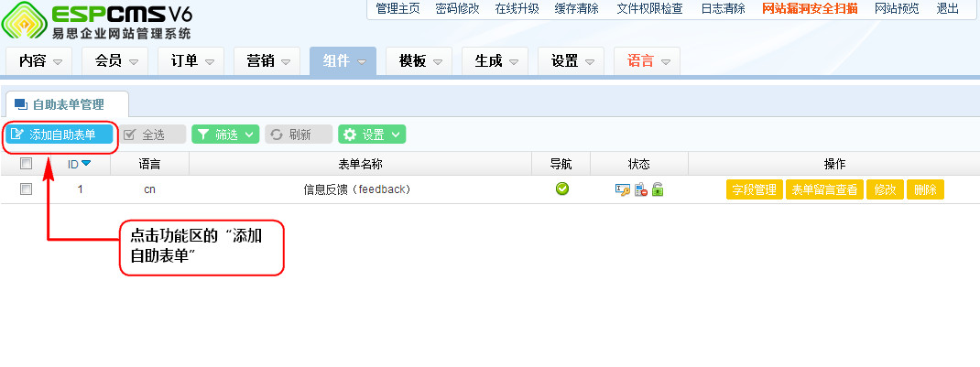Click 修改 to edit the feedback form
Viewport: 980px width, 367px height.
[885, 189]
